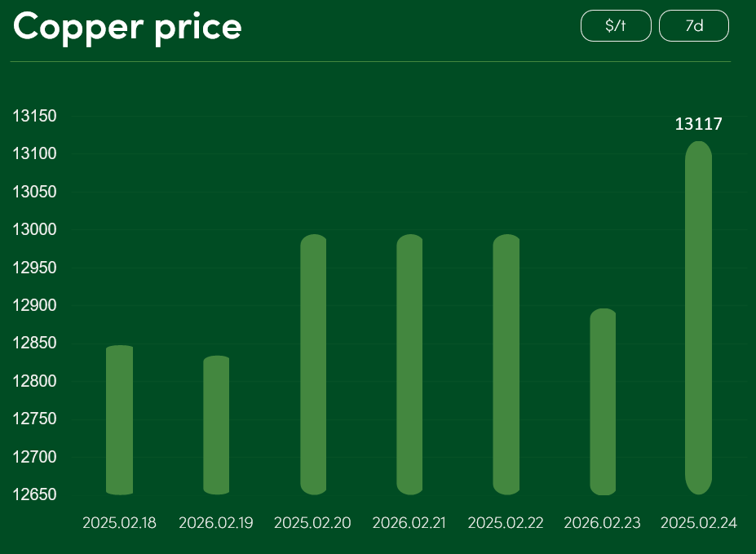756x554 pixels.
Task: Click the Copper price title
Action: pos(128,26)
